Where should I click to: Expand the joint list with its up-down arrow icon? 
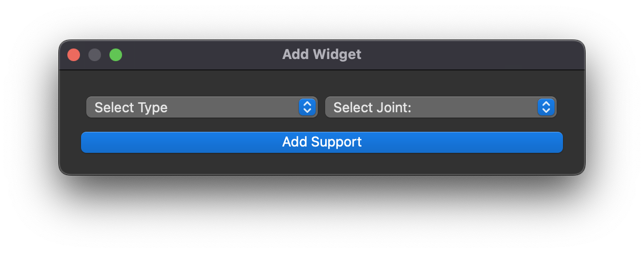[546, 107]
